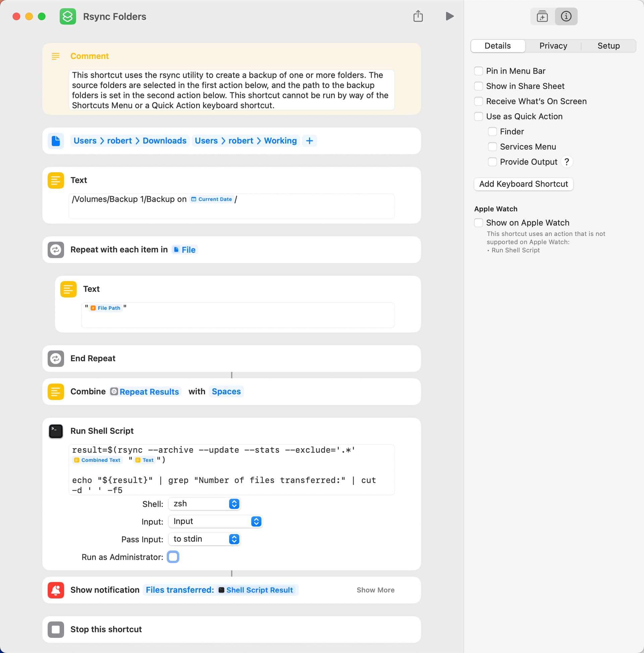Toggle Pin in Menu Bar checkbox
The height and width of the screenshot is (653, 644).
pos(479,71)
